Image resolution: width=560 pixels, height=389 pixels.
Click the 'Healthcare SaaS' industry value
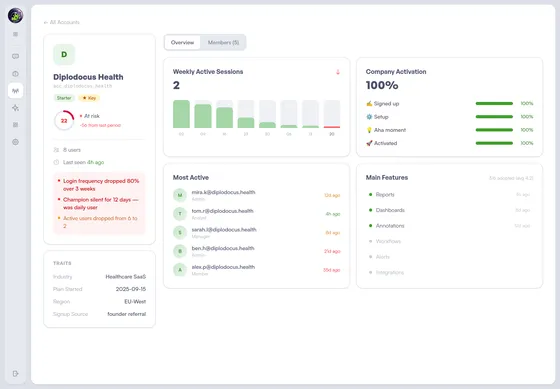126,277
